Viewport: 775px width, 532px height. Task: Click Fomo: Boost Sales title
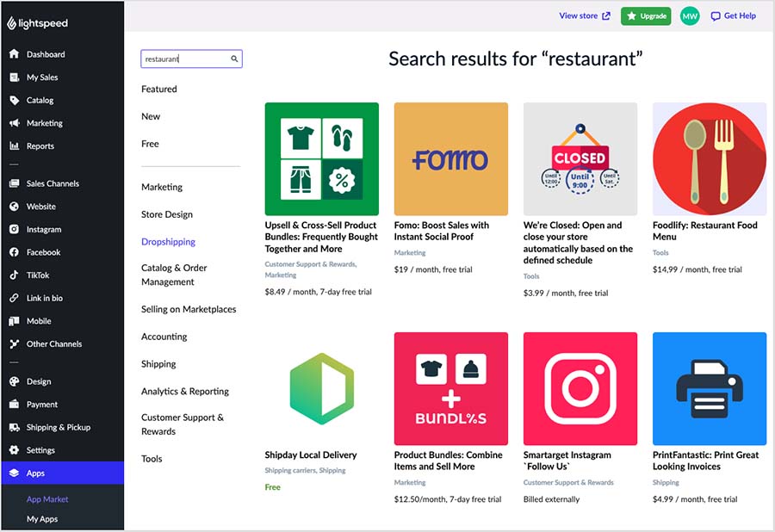click(442, 231)
